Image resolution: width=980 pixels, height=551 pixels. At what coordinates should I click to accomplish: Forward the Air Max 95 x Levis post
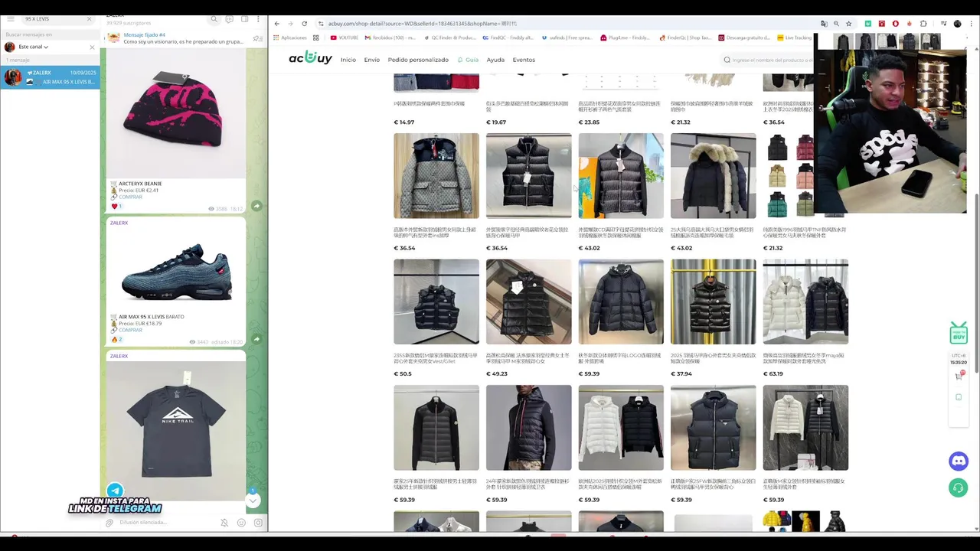click(x=256, y=339)
